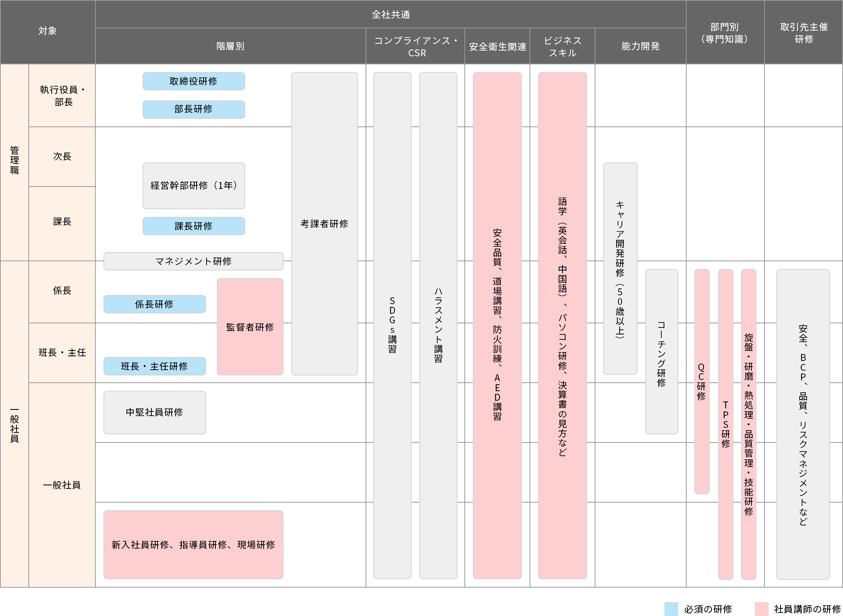Image resolution: width=843 pixels, height=616 pixels.
Task: Click the 新入社員研修、指導員研修、現場研修 box
Action: pos(194,544)
